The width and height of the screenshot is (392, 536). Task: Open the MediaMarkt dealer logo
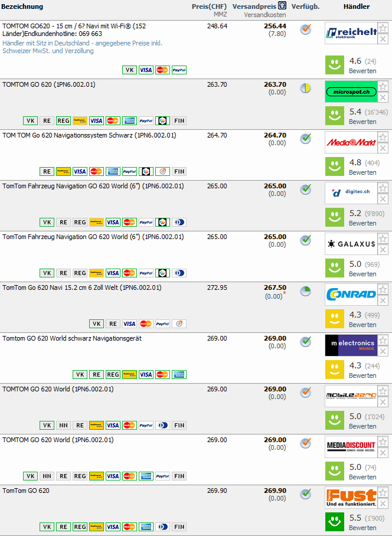click(x=351, y=142)
